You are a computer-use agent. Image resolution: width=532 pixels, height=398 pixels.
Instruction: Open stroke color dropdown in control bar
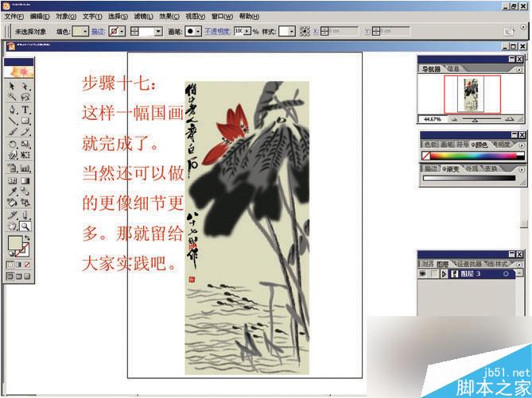coord(122,32)
